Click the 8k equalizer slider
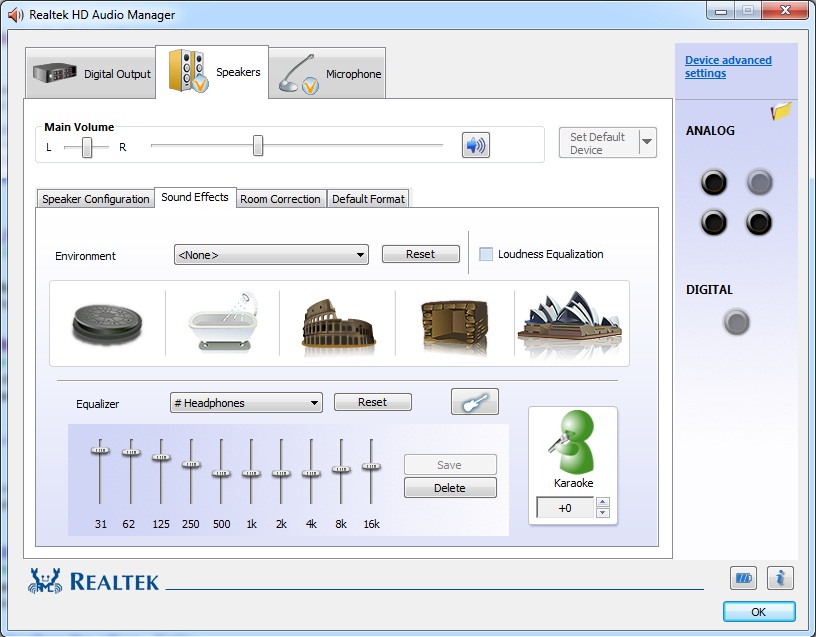The width and height of the screenshot is (816, 637). pos(341,469)
